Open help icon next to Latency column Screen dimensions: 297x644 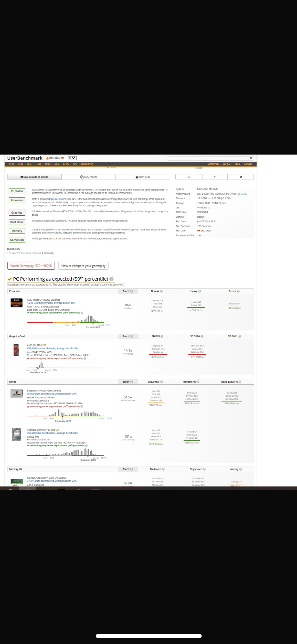(241, 469)
